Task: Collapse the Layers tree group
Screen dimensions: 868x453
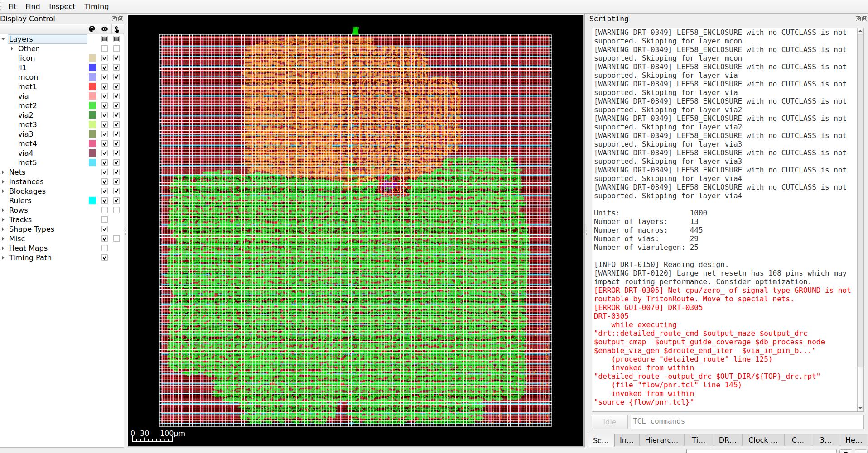Action: (4, 39)
